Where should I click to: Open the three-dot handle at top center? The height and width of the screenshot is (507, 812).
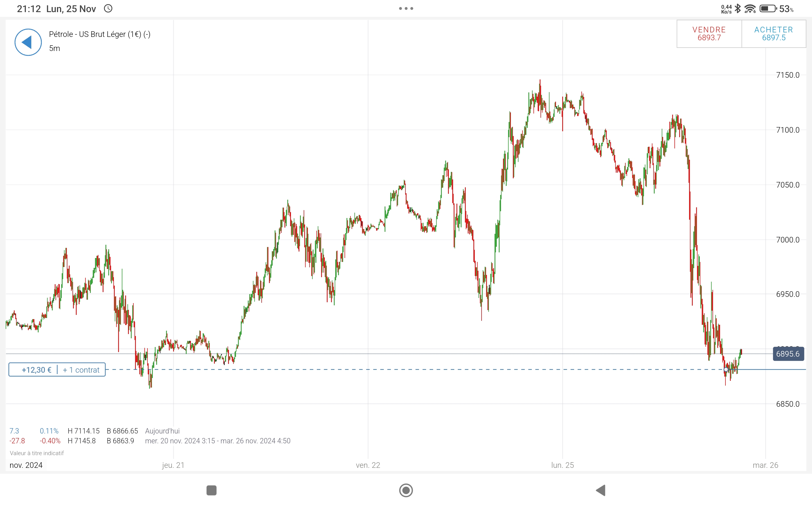406,8
